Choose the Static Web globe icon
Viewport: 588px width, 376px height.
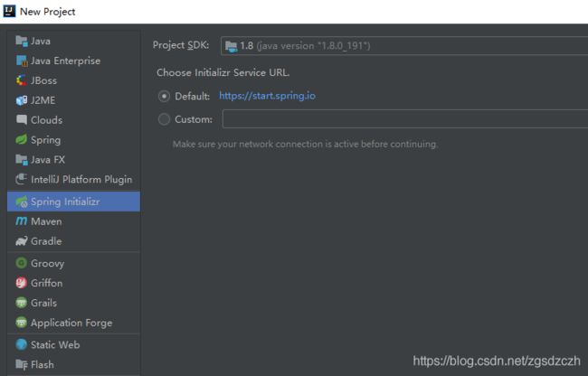[22, 344]
